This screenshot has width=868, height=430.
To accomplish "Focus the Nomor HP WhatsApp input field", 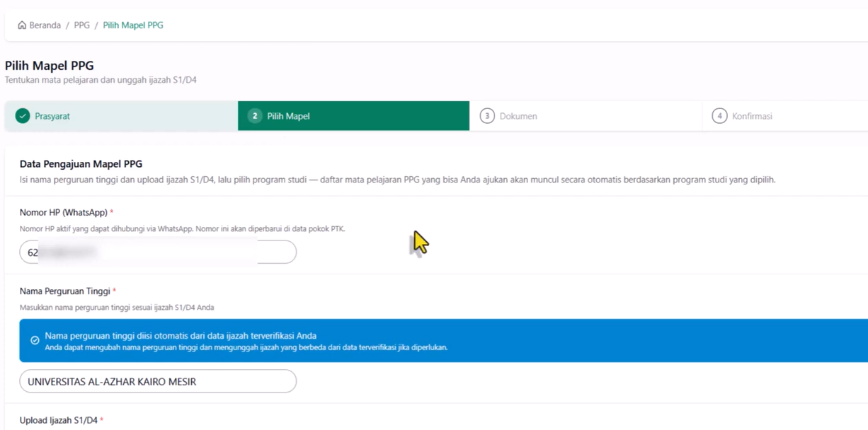I will (158, 252).
